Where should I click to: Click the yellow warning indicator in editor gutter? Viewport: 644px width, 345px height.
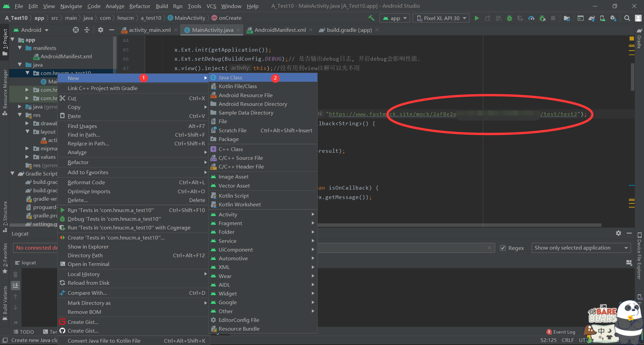pos(632,39)
